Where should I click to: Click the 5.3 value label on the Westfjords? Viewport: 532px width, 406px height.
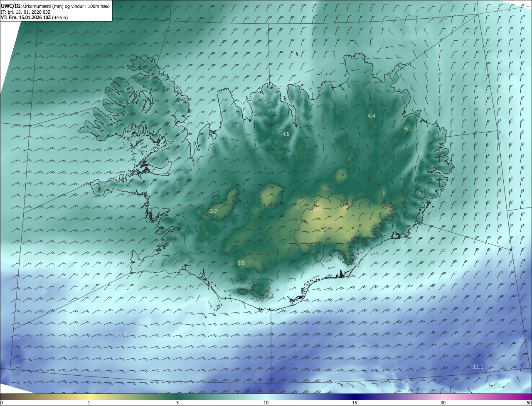click(x=127, y=103)
